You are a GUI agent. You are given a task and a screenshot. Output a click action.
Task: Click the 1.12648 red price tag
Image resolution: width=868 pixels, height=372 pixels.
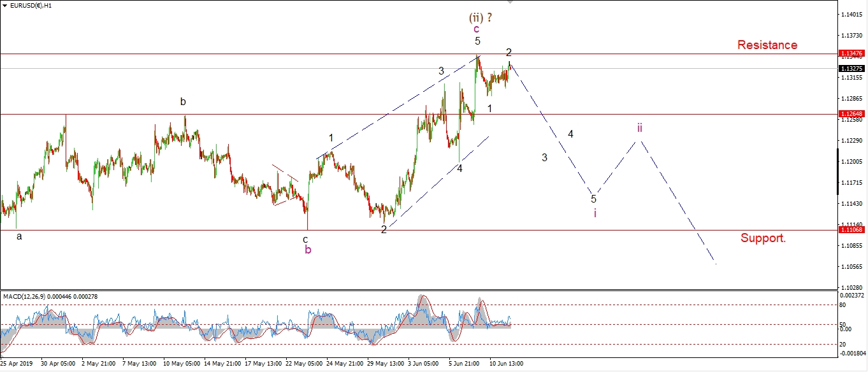(851, 114)
